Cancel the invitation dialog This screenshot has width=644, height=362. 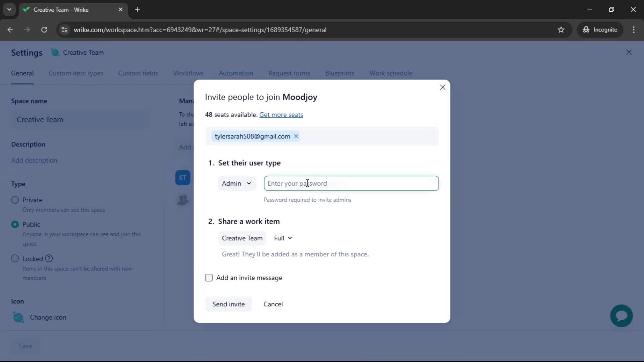pos(273,304)
